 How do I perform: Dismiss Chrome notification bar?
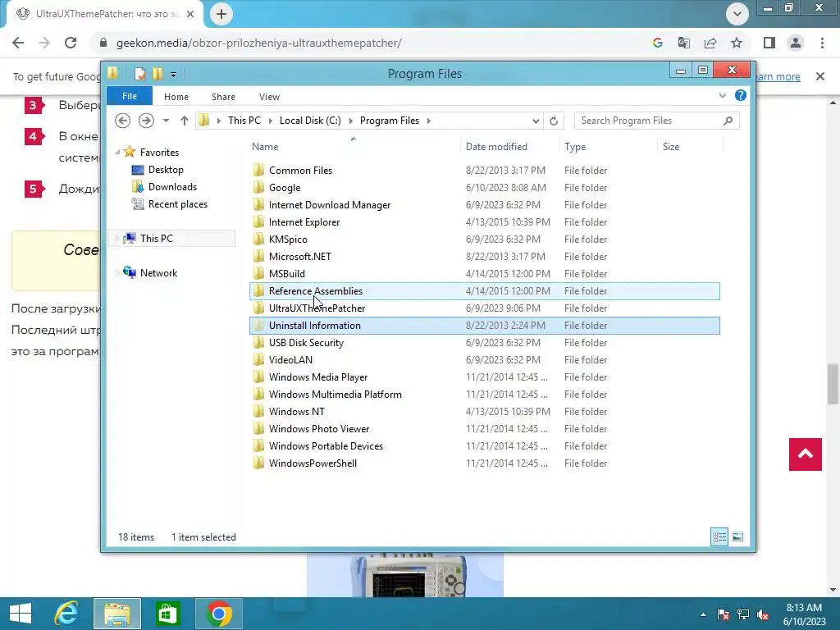click(x=820, y=76)
